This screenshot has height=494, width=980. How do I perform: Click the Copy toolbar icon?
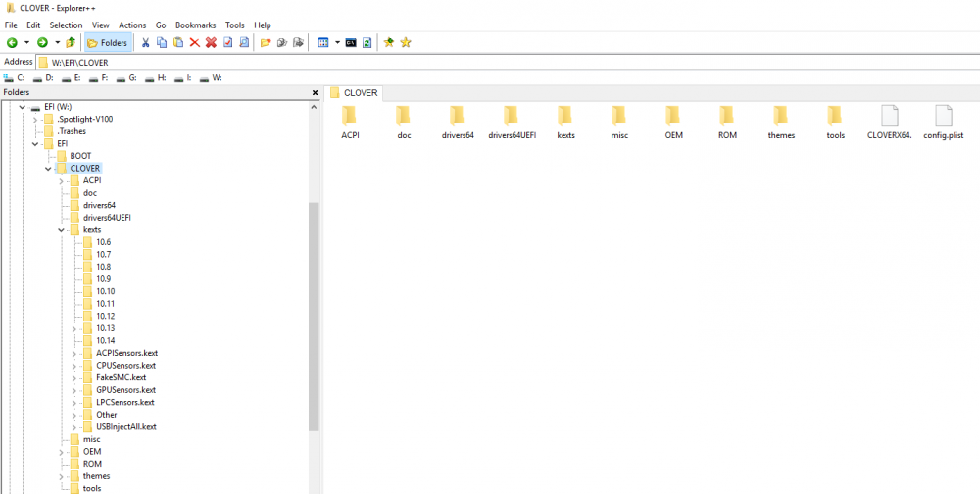162,42
